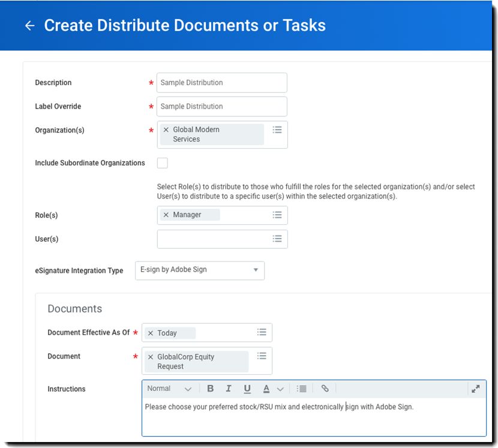Open the Role(s) prompt list icon
The image size is (498, 448).
(x=277, y=215)
